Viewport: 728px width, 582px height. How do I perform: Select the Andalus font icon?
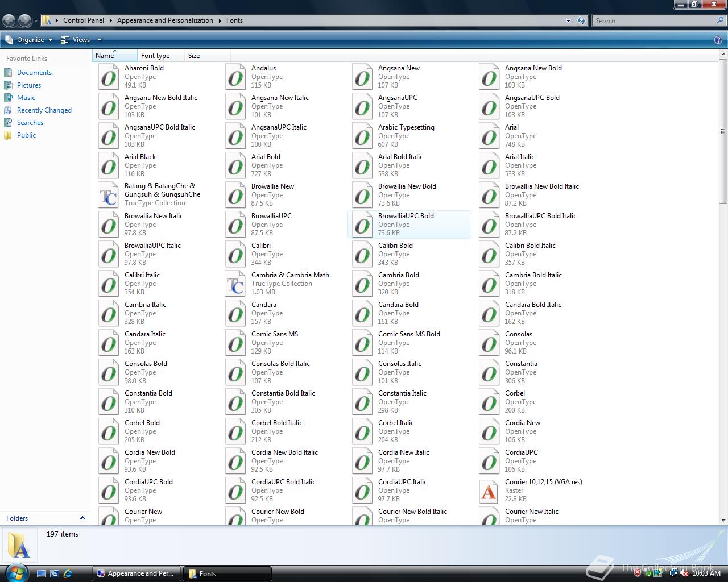[235, 77]
